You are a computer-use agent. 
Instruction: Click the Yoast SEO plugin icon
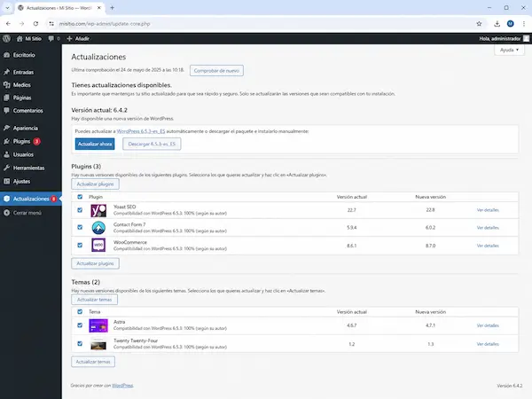click(x=98, y=210)
